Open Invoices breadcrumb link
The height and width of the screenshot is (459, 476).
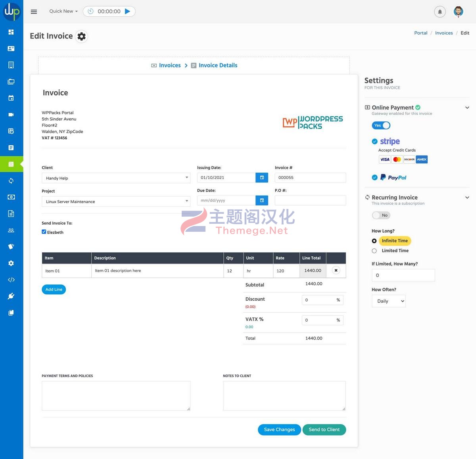pyautogui.click(x=444, y=33)
